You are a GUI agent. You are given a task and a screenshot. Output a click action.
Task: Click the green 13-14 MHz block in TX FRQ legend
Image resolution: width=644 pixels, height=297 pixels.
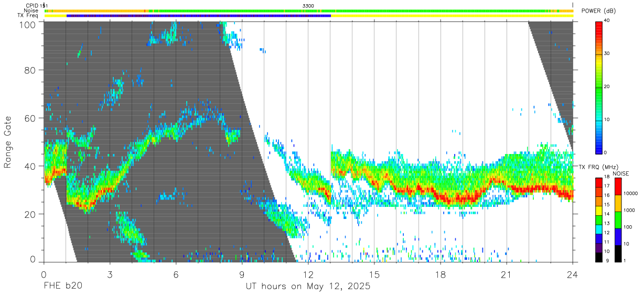[598, 220]
